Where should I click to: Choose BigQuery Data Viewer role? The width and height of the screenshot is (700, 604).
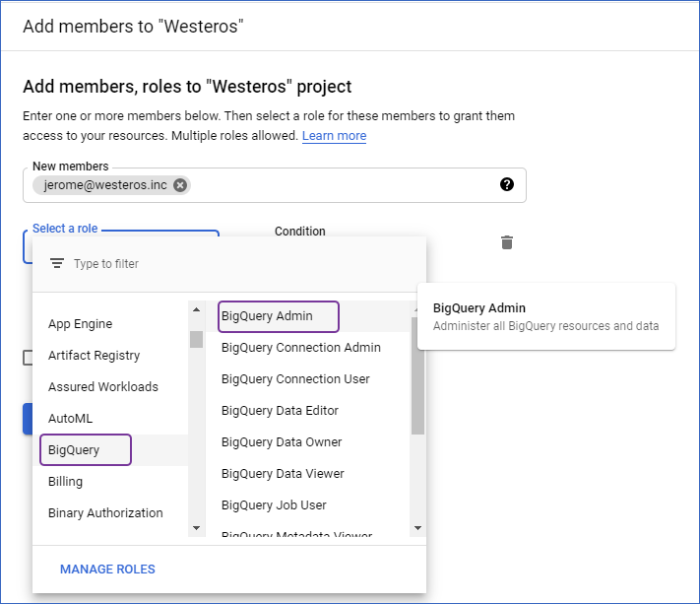coord(307,474)
